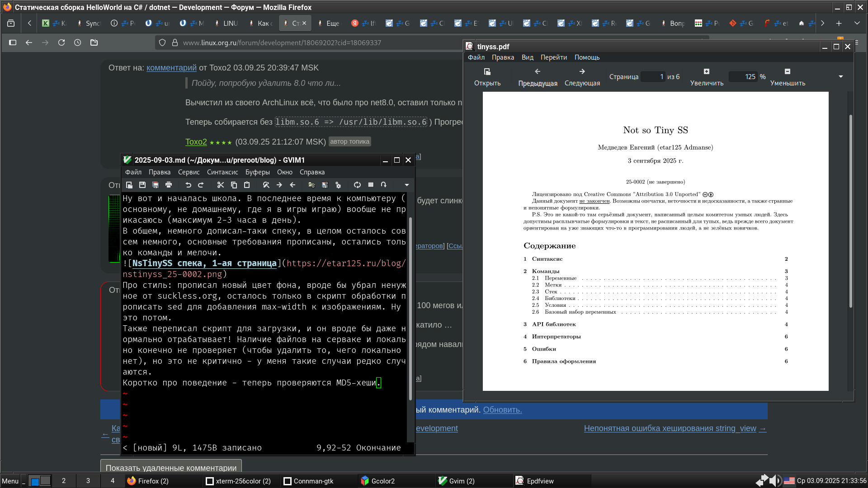The width and height of the screenshot is (868, 488).
Task: Expand Epdfview toolbar overflow arrow
Action: 840,77
